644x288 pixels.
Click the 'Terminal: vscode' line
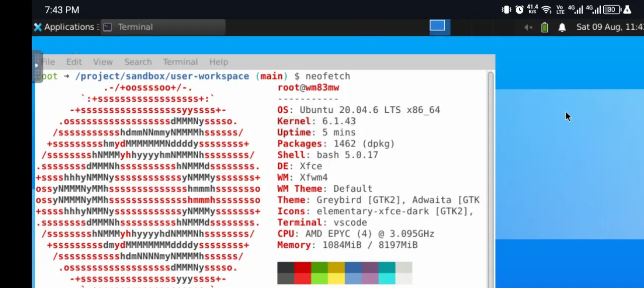click(x=322, y=223)
